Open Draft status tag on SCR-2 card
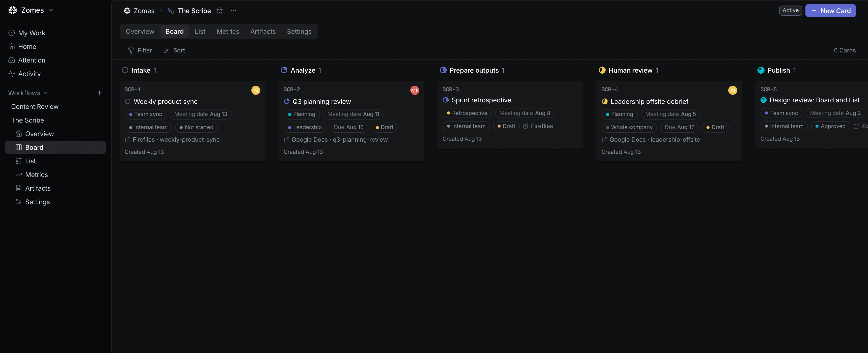The image size is (868, 353). [x=385, y=127]
